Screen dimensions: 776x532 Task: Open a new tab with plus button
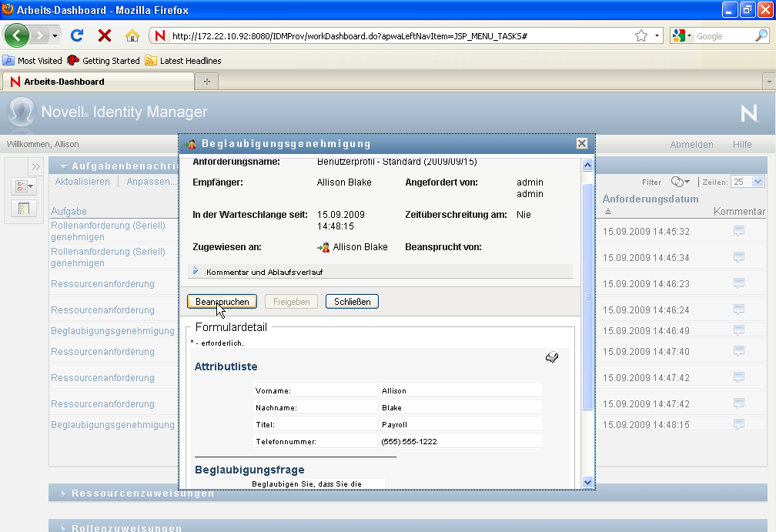(x=207, y=81)
